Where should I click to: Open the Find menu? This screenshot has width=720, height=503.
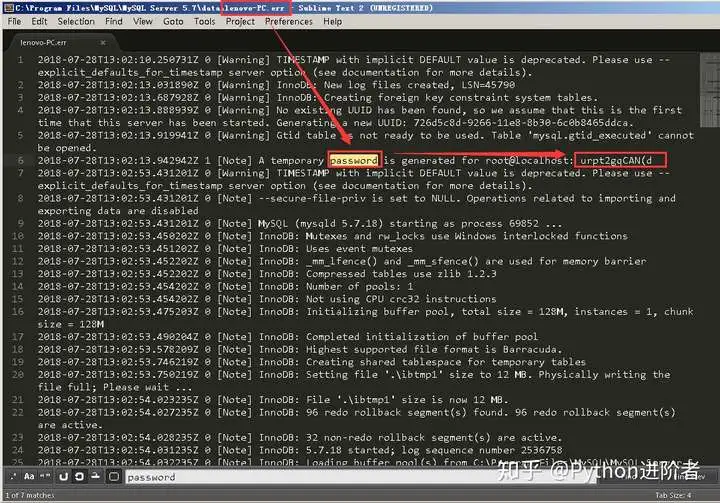[113, 22]
